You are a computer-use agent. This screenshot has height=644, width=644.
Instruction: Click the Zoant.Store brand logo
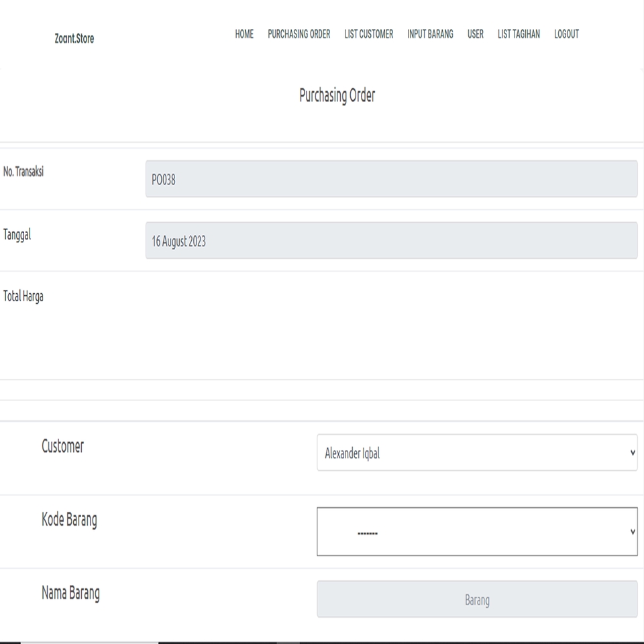pos(74,39)
